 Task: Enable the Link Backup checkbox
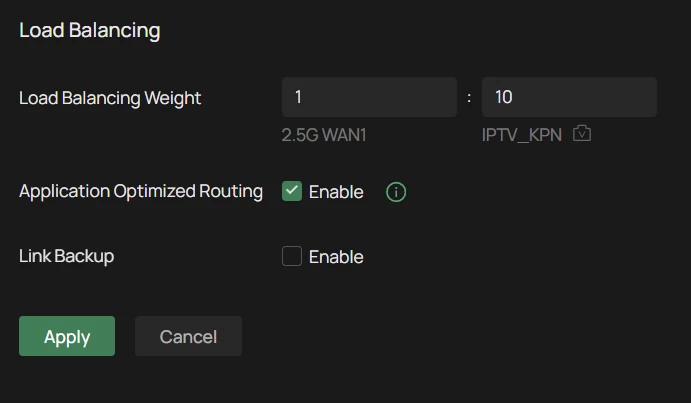292,257
